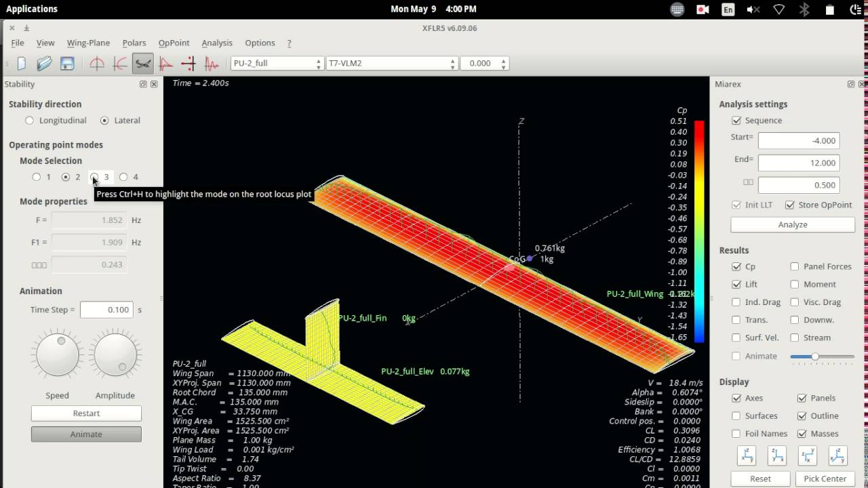This screenshot has height=488, width=868.
Task: Select the Wing and Plane Design icon
Action: tap(143, 64)
